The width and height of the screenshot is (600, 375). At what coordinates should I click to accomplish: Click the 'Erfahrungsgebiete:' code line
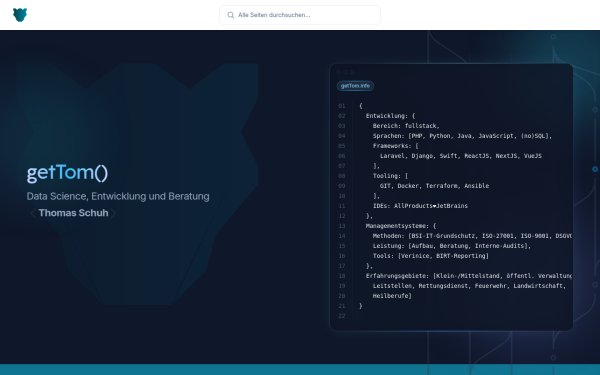469,276
